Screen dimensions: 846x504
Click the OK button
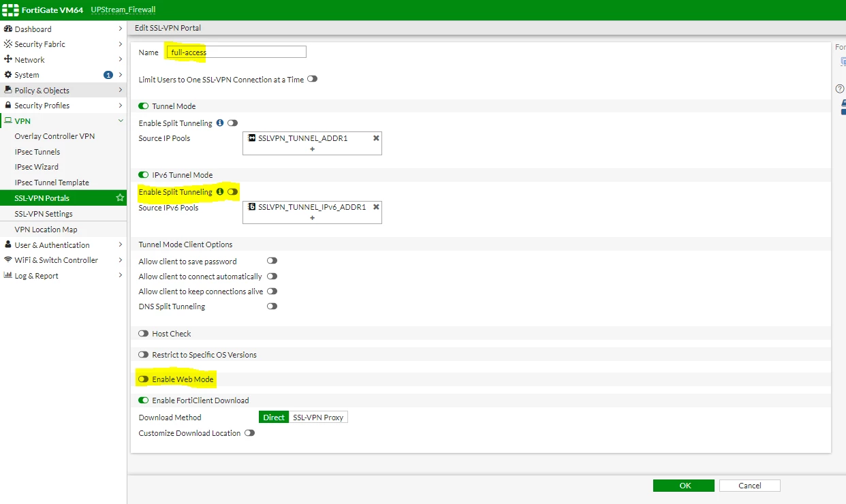[684, 486]
